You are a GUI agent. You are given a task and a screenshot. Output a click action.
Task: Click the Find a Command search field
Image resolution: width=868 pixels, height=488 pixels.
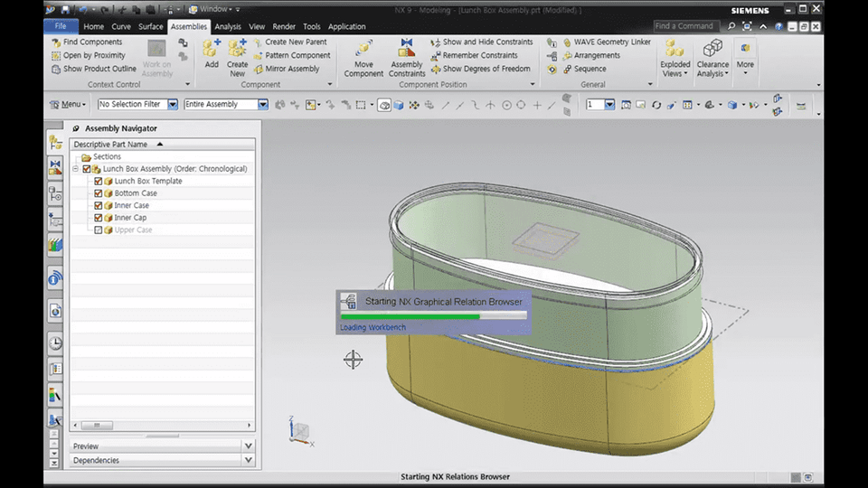(685, 26)
